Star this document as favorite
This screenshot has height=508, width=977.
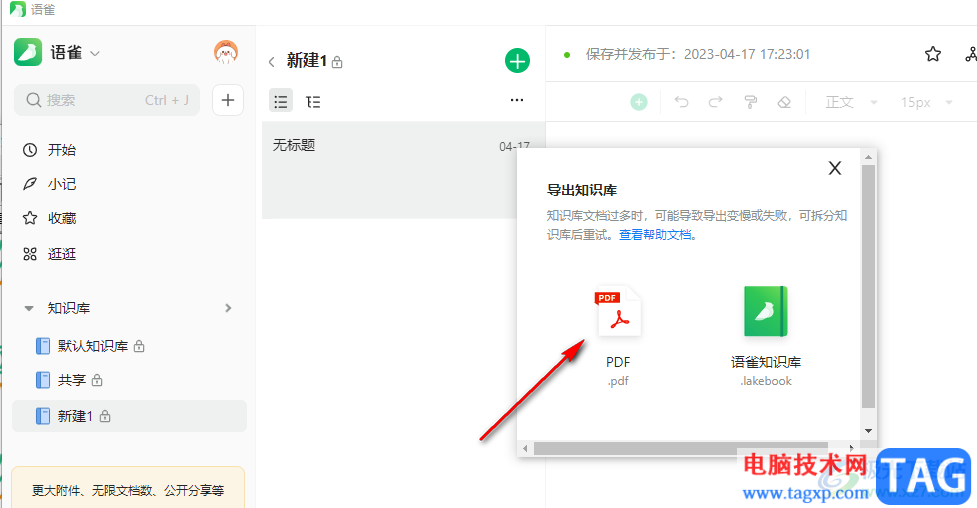click(932, 54)
